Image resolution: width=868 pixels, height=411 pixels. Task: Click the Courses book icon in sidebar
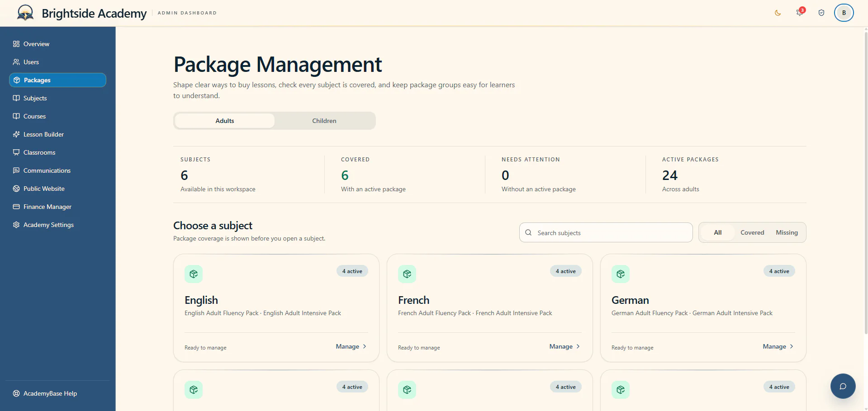tap(16, 116)
